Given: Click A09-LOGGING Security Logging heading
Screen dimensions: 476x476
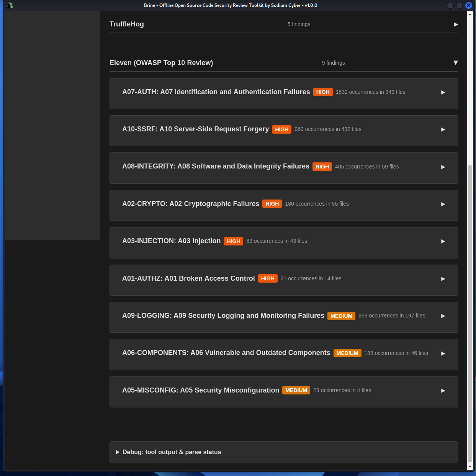Looking at the screenshot, I should tap(223, 316).
